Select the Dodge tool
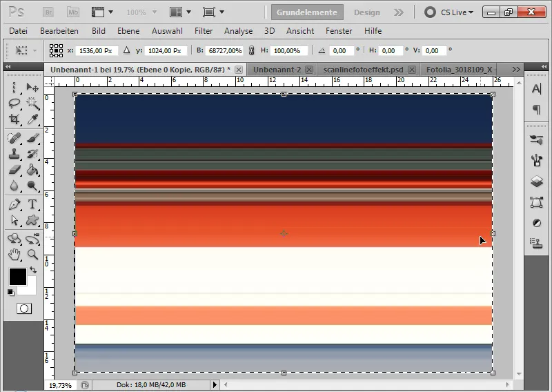 tap(32, 186)
